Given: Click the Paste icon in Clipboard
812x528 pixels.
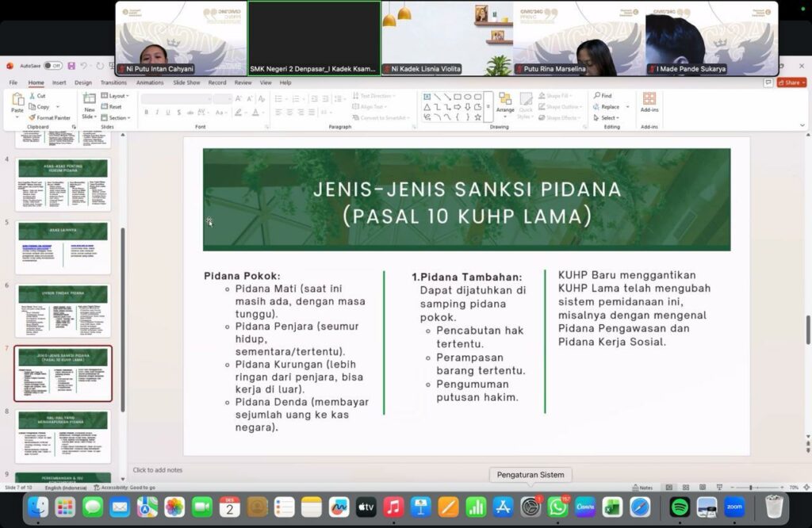Looking at the screenshot, I should click(17, 101).
